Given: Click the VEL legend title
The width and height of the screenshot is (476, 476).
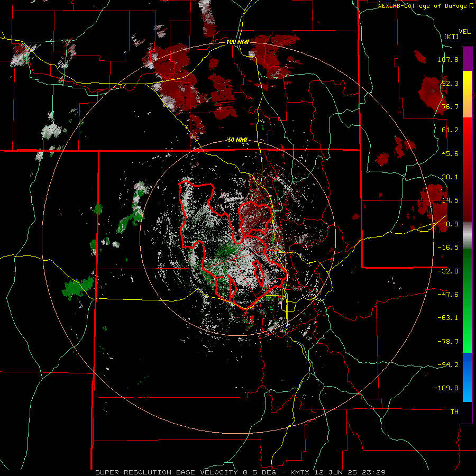Looking at the screenshot, I should (464, 31).
